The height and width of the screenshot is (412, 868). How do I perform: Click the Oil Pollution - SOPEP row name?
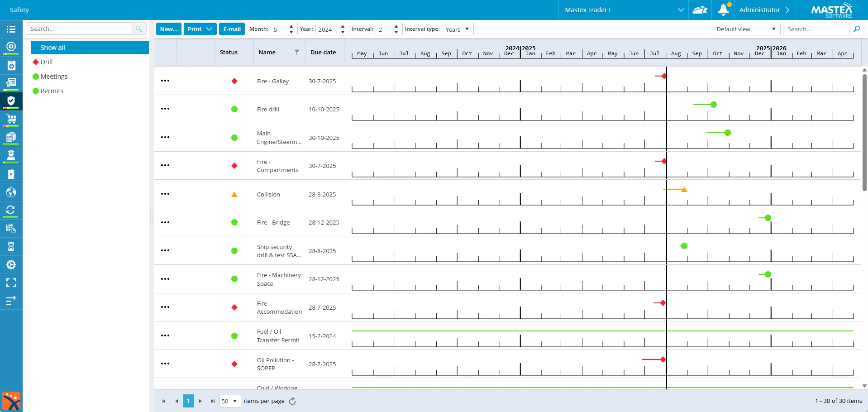point(275,364)
